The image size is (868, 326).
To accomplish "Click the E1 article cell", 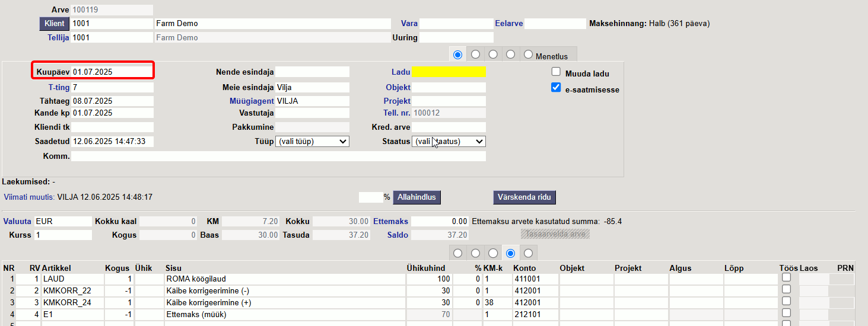I will point(73,314).
